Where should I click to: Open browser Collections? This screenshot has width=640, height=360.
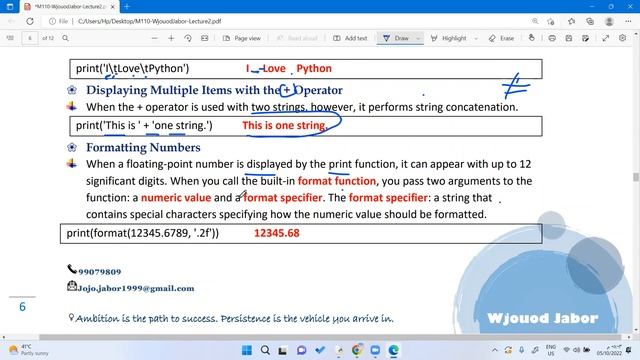[590, 21]
